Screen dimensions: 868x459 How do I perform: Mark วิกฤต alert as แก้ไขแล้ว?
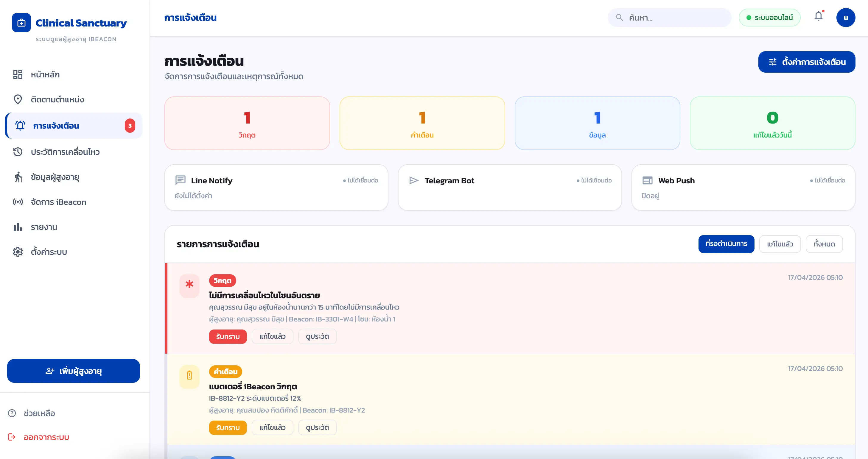[x=272, y=336]
